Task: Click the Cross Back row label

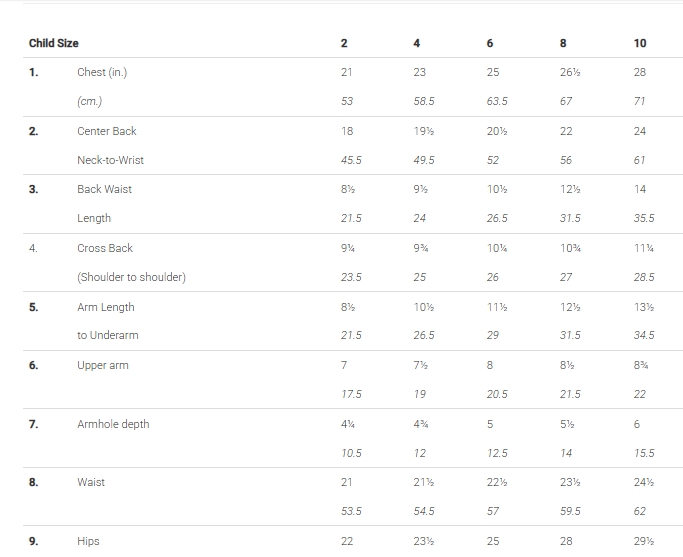Action: [105, 248]
